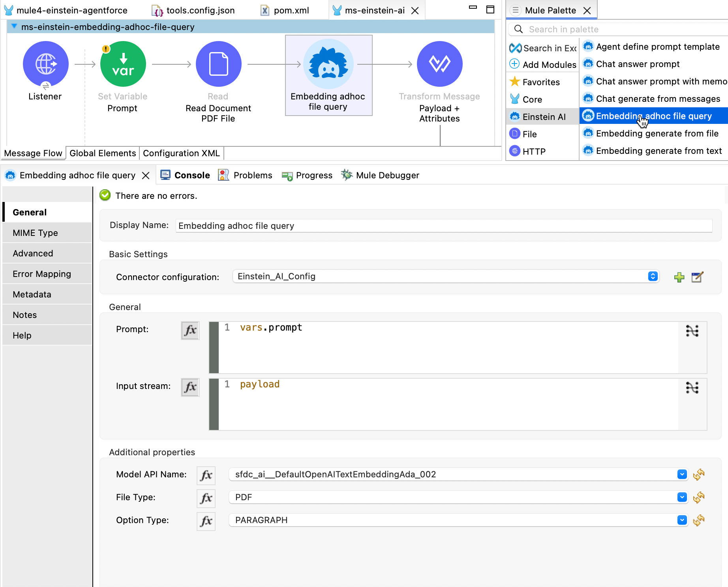Select Einstein AI palette category
The width and height of the screenshot is (728, 587).
pyautogui.click(x=543, y=117)
